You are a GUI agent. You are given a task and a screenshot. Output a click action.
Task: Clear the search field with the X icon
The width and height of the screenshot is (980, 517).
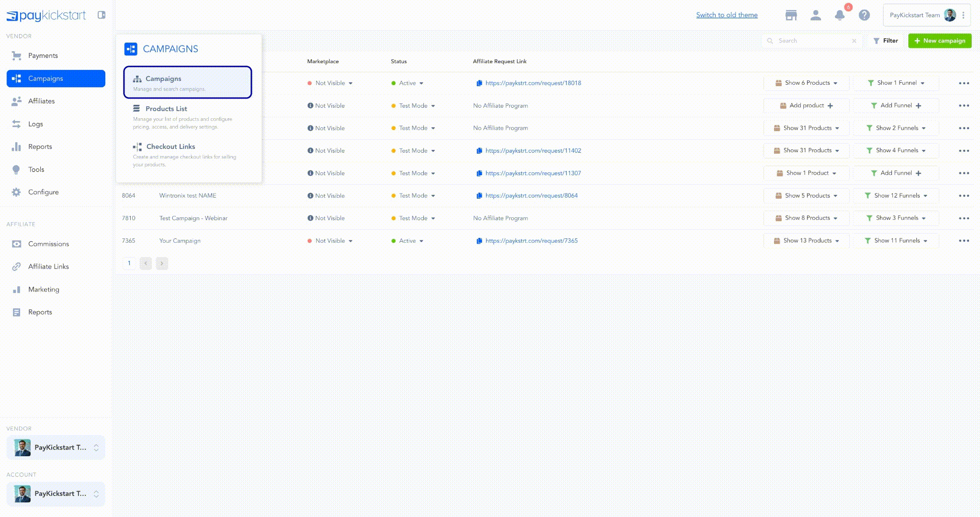[854, 41]
